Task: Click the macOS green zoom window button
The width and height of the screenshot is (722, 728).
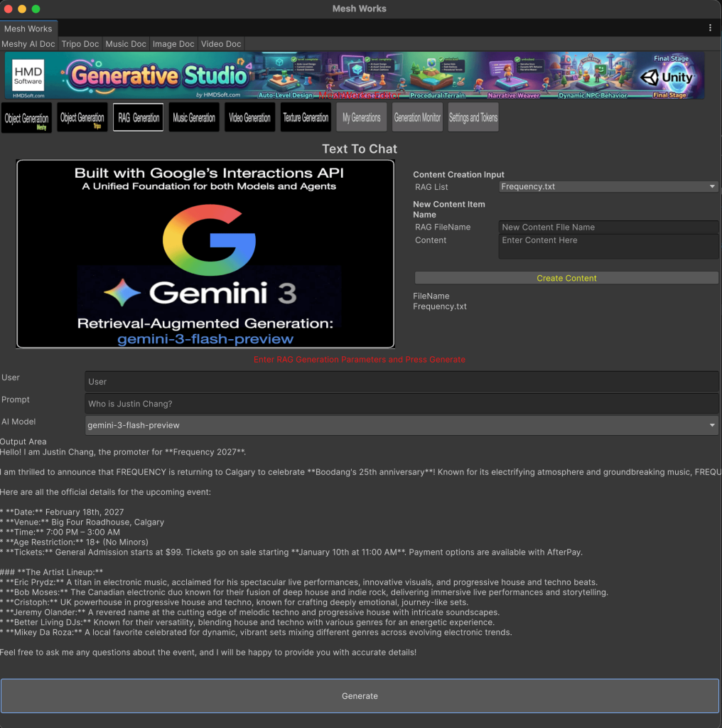Action: coord(36,9)
